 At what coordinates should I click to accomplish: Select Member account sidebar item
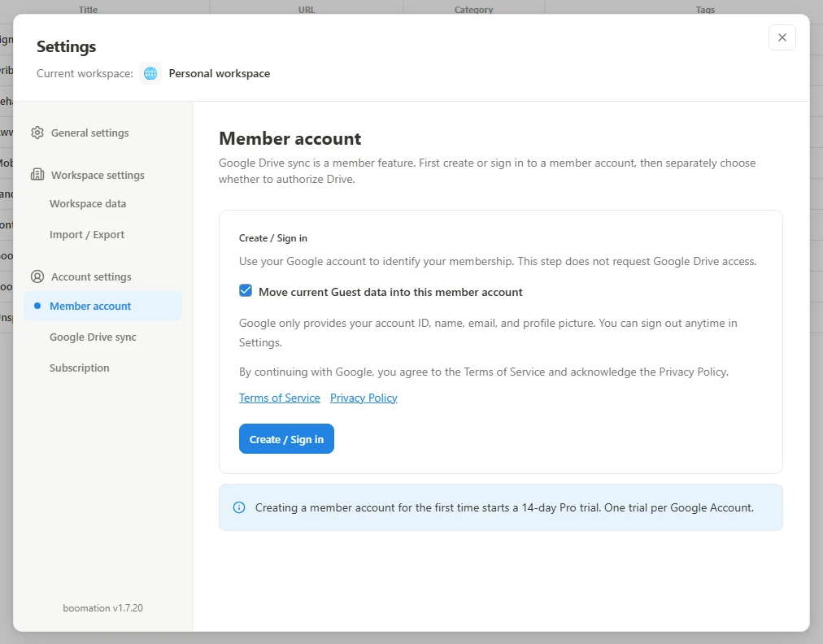point(102,306)
